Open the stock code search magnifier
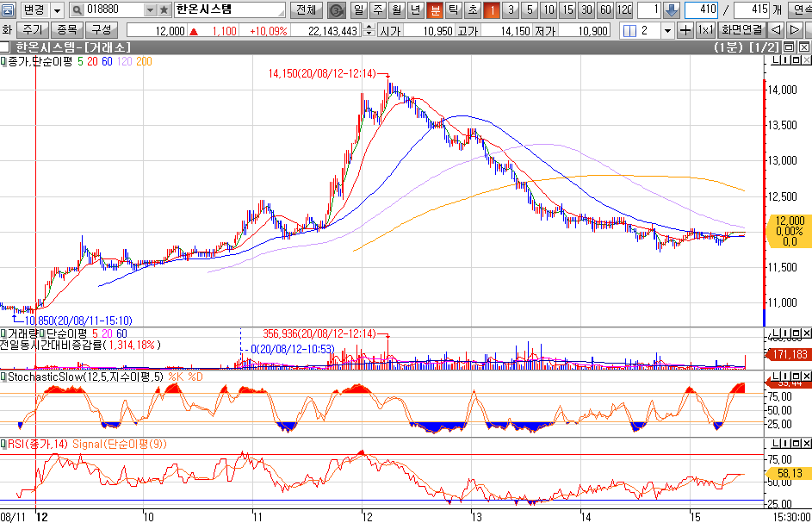This screenshot has width=812, height=523. pyautogui.click(x=77, y=9)
